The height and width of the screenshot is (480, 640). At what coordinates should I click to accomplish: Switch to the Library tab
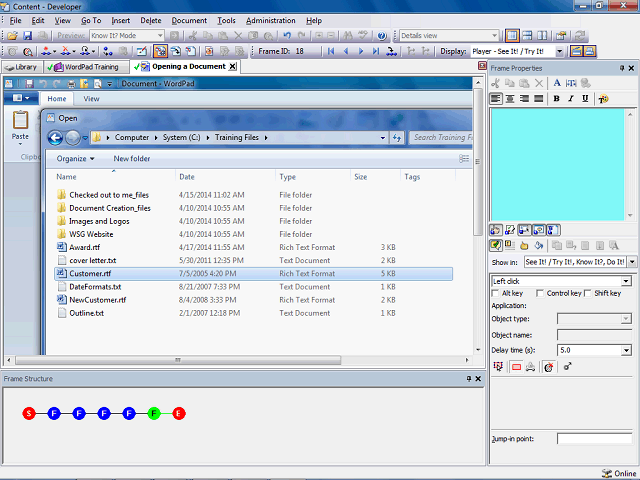point(22,67)
